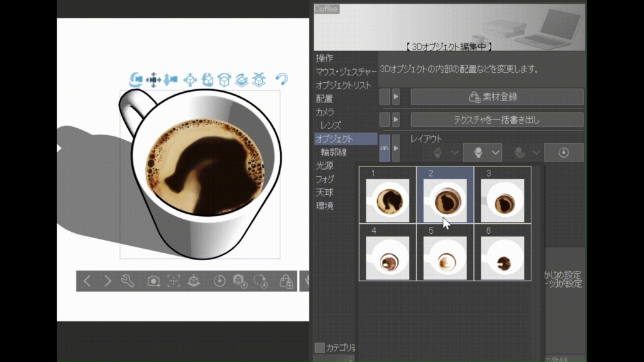Choose coffee layout thumbnail 6
This screenshot has width=644, height=362.
point(502,253)
